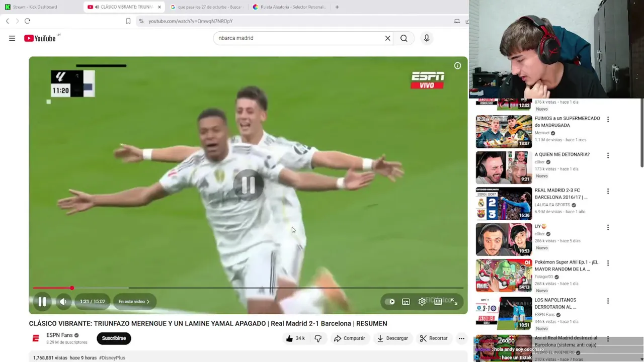Open options menu for the UY video

[x=608, y=228]
